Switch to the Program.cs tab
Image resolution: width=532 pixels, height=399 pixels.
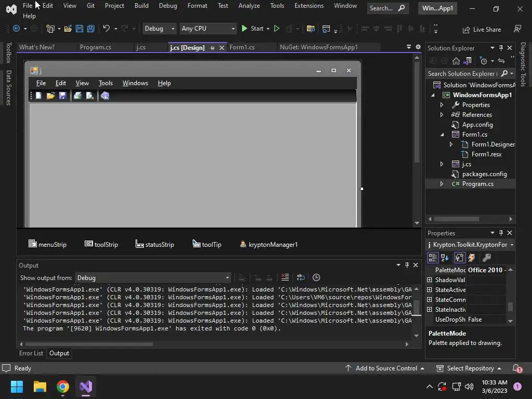[x=96, y=47]
